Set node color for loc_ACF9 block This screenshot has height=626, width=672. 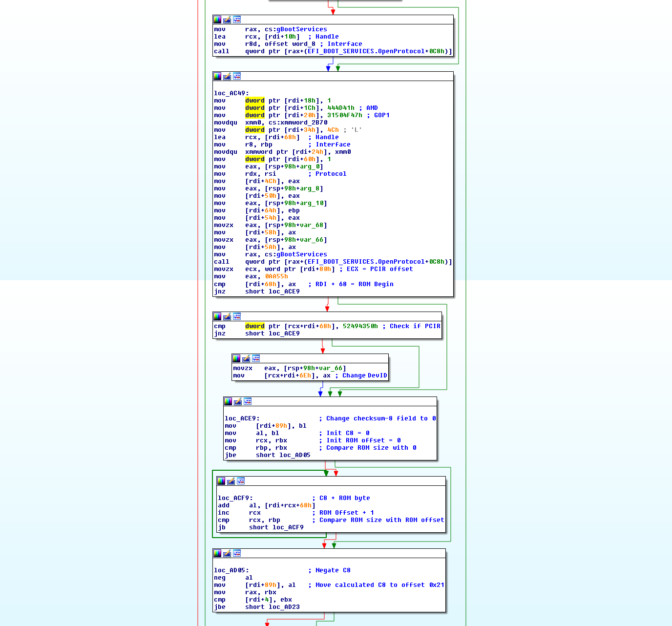(x=221, y=481)
